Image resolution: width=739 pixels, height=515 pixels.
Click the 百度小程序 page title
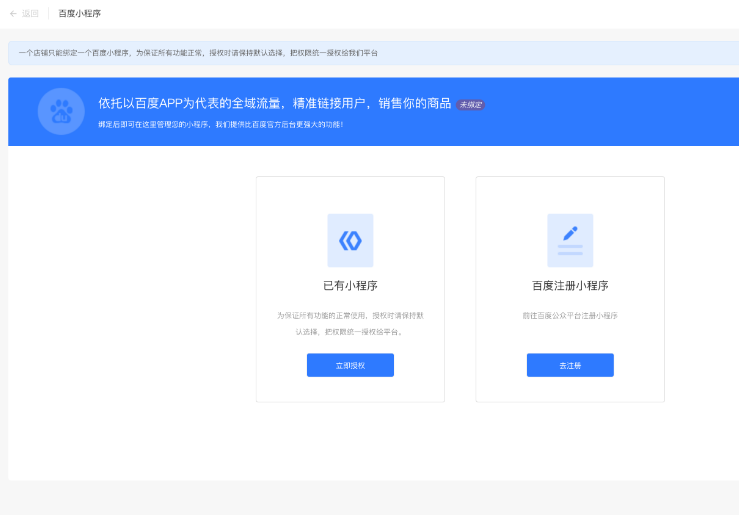[79, 14]
